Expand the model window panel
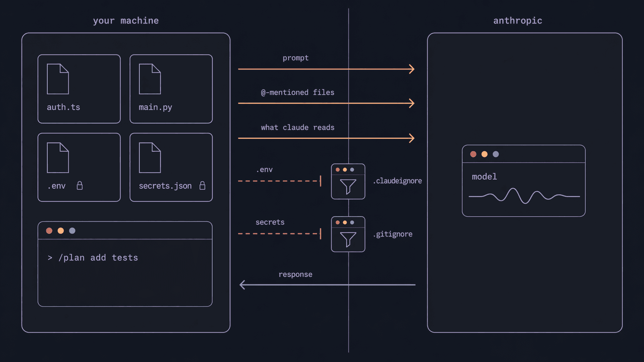Screen dimensions: 644x362 [524, 180]
